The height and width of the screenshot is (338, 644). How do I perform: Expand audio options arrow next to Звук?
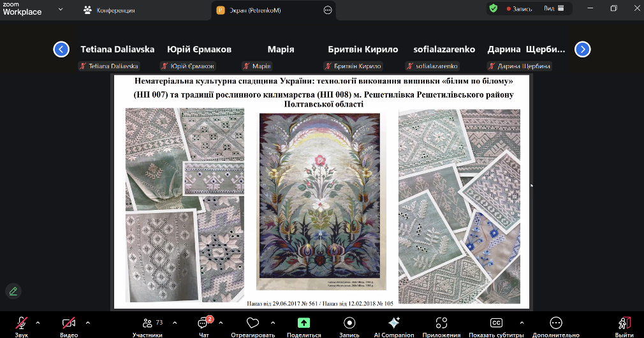[x=38, y=323]
